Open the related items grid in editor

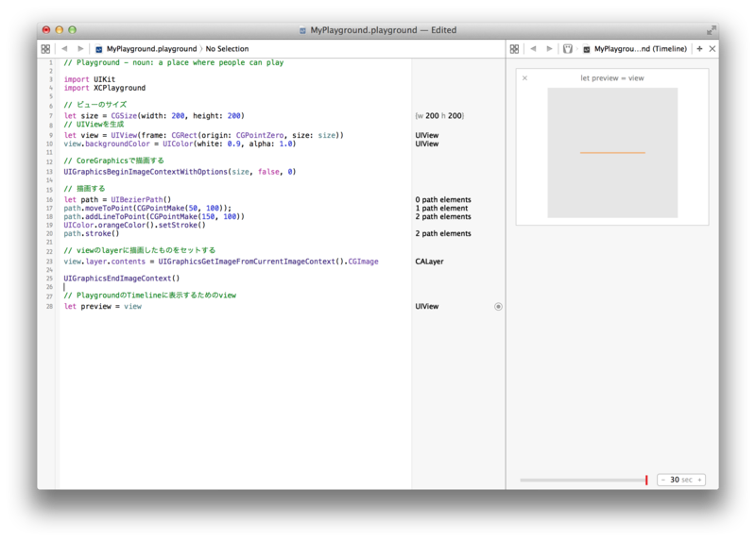pyautogui.click(x=45, y=49)
